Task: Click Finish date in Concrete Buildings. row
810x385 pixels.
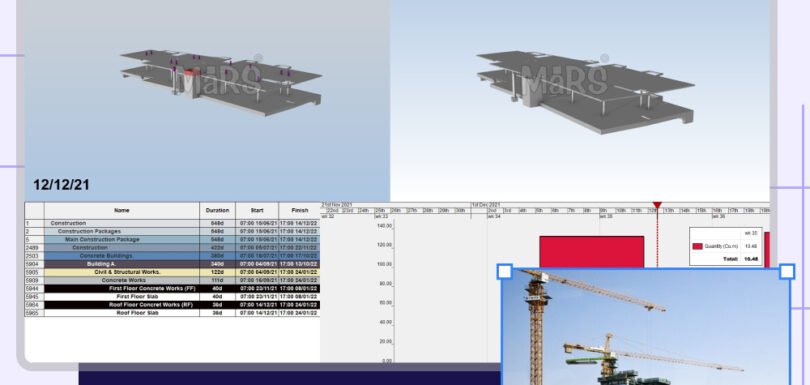Action: click(300, 256)
